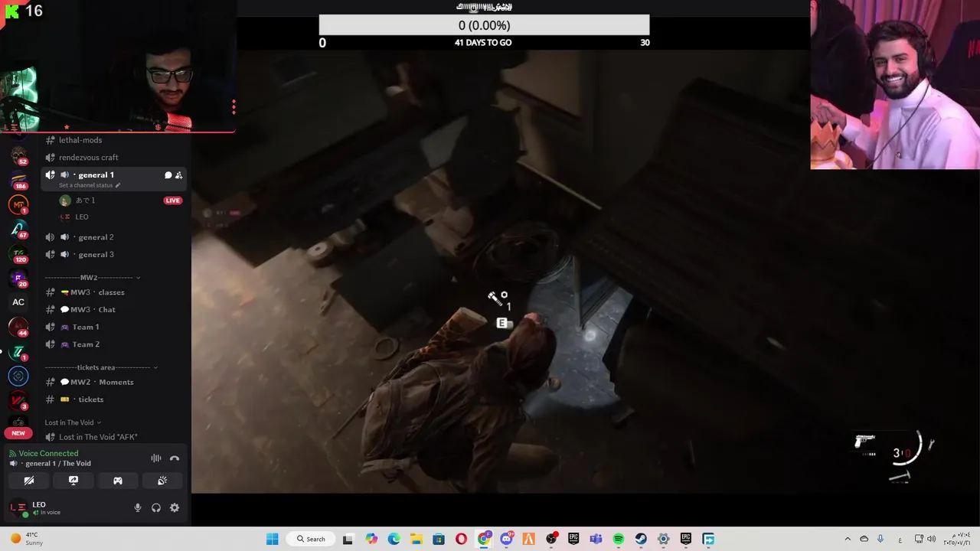Open OBS Studio from taskbar

[551, 539]
